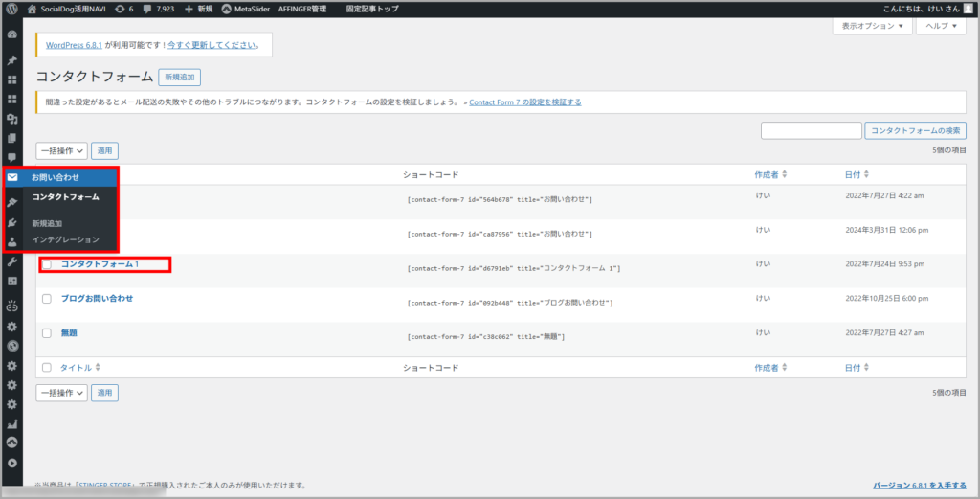Open the bar chart icon in the sidebar
Image resolution: width=980 pixels, height=499 pixels.
pos(11,424)
